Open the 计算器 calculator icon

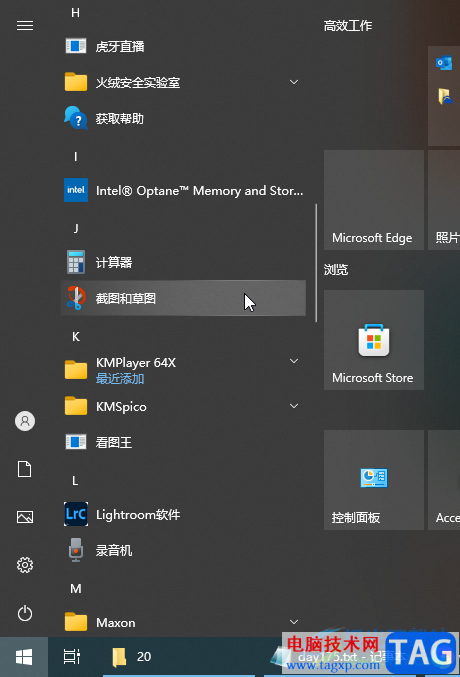pos(76,262)
